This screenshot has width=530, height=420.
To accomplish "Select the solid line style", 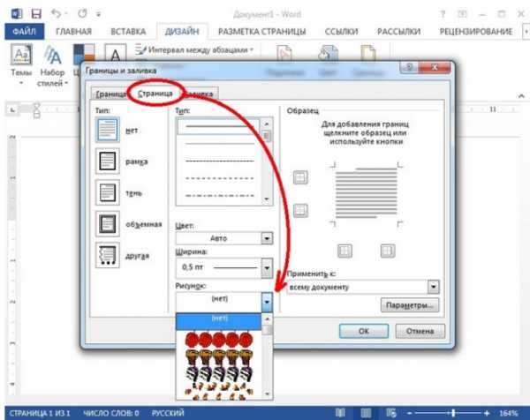I will [x=219, y=126].
